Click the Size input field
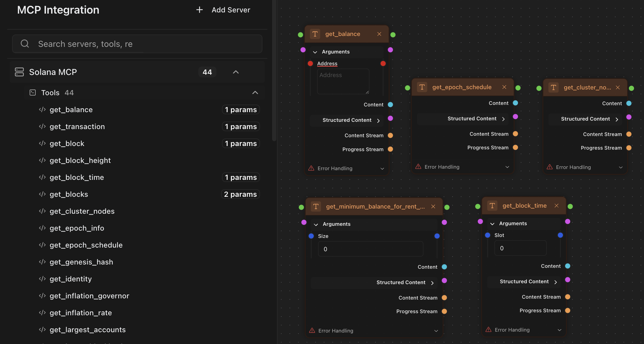 click(370, 249)
